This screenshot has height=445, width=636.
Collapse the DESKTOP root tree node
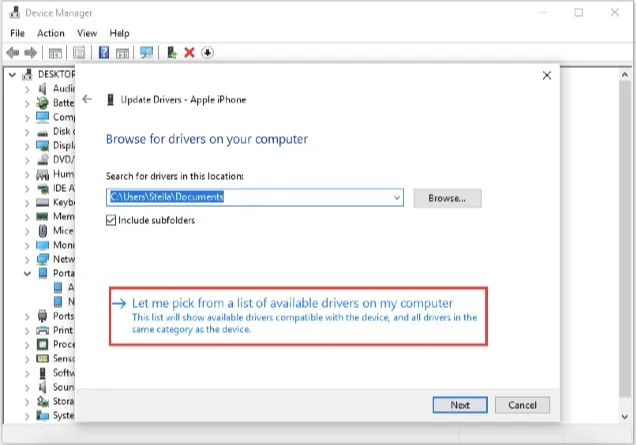[13, 75]
